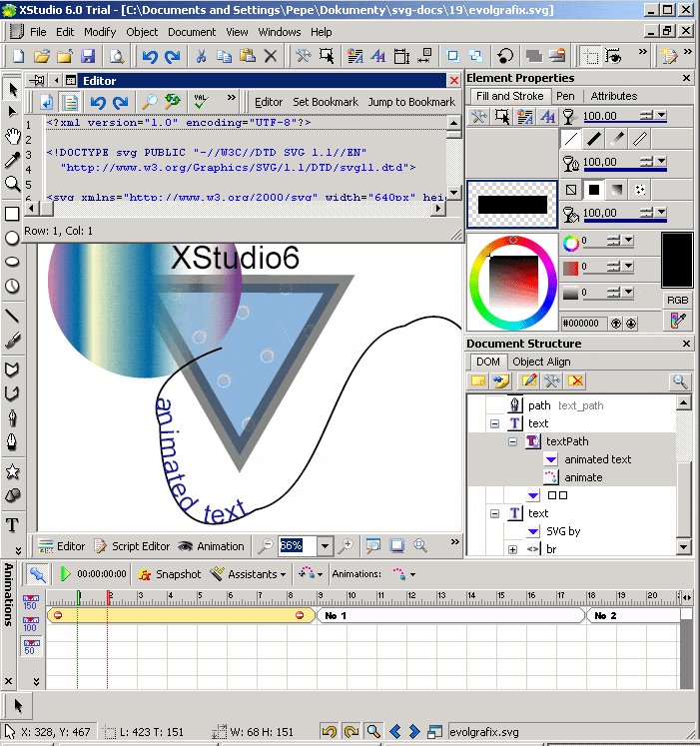Select the gradient fill type button

pos(617,190)
